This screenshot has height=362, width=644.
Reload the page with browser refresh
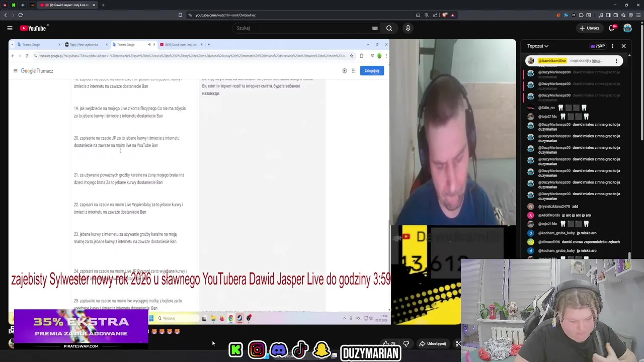[x=21, y=15]
